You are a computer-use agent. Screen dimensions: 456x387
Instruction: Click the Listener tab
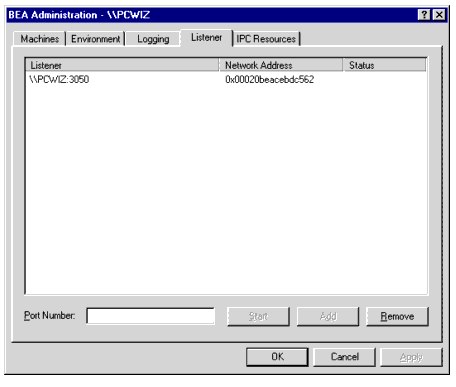206,37
